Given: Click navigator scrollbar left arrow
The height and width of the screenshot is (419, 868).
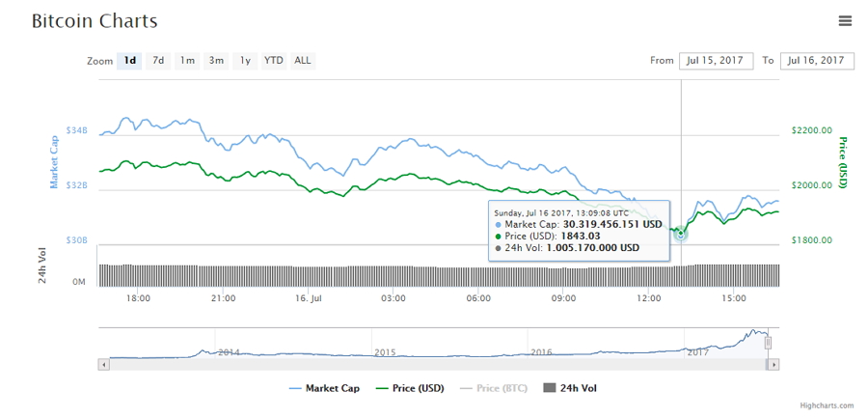Looking at the screenshot, I should point(103,365).
